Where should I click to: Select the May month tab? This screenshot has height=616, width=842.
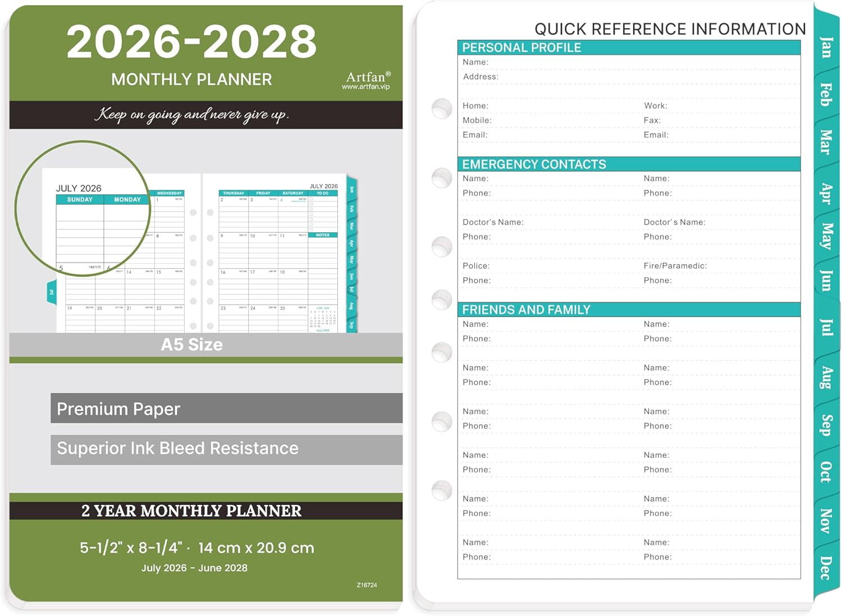tap(826, 236)
